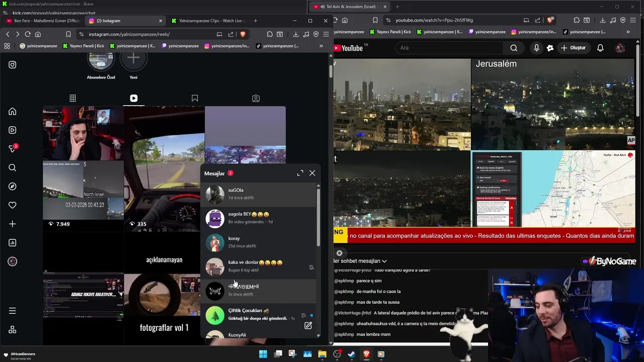This screenshot has height=362, width=644.
Task: Open the YouTube video settings gear
Action: (x=339, y=253)
